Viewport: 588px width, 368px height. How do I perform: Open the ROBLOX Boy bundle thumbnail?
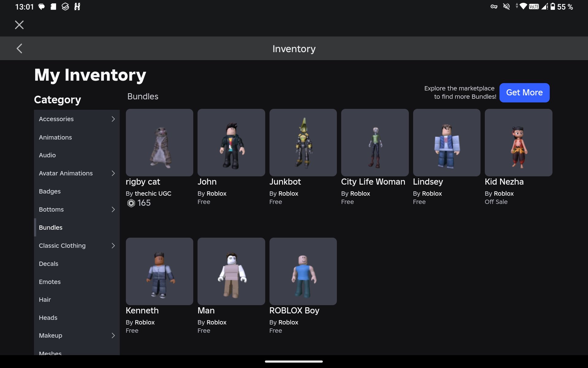303,271
